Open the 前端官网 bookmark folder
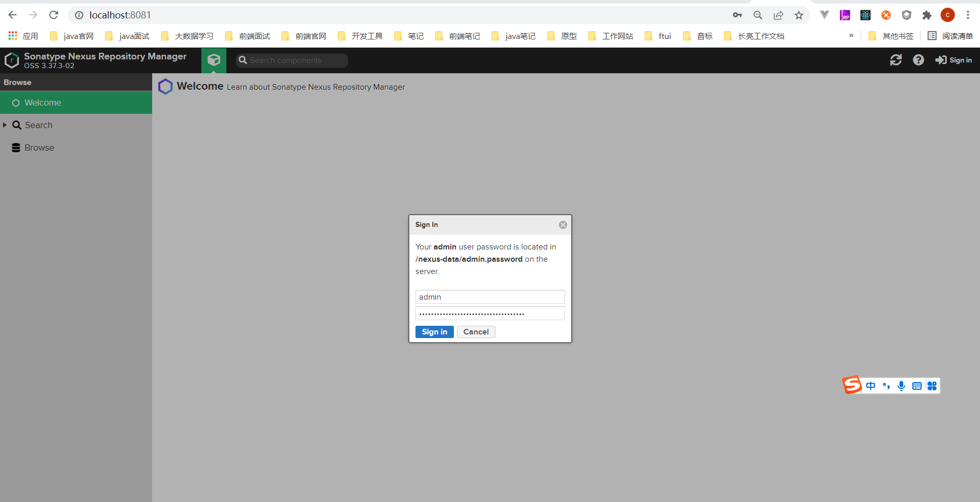This screenshot has width=980, height=502. pyautogui.click(x=304, y=36)
